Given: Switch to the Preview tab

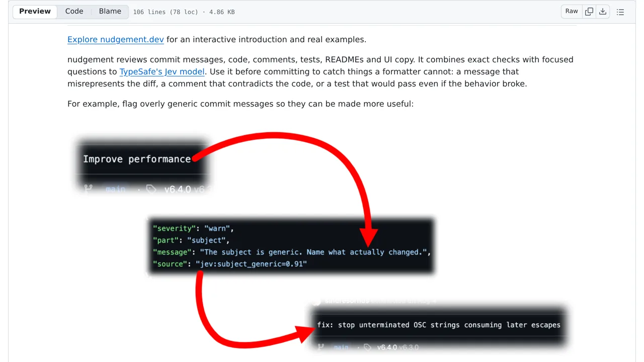Looking at the screenshot, I should [x=35, y=12].
